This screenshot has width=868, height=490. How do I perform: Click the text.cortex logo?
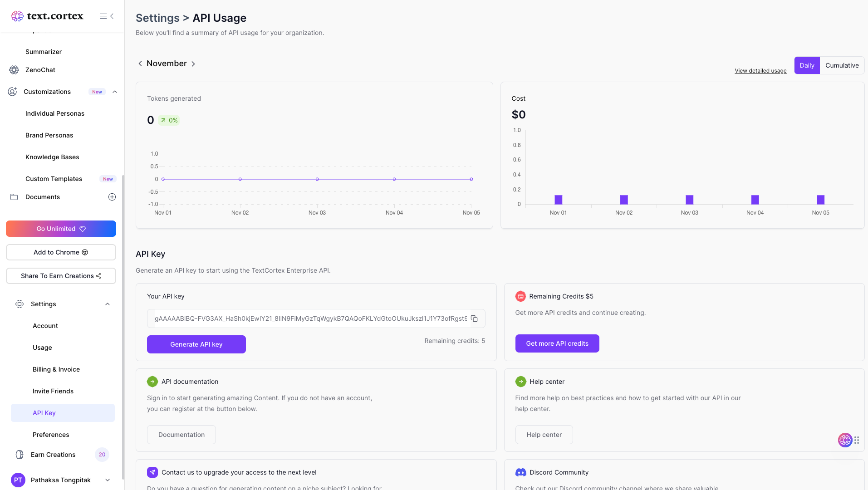(x=47, y=16)
